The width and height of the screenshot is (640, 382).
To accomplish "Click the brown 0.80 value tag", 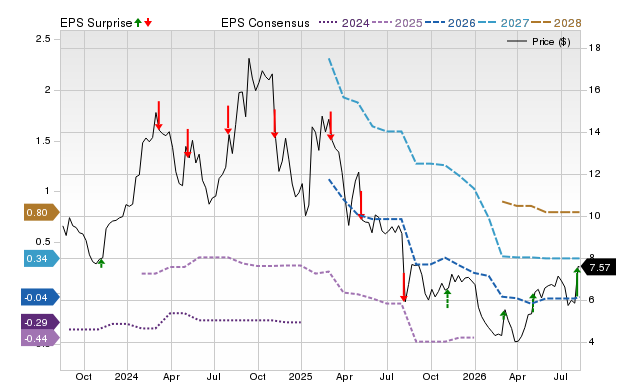I will click(41, 212).
